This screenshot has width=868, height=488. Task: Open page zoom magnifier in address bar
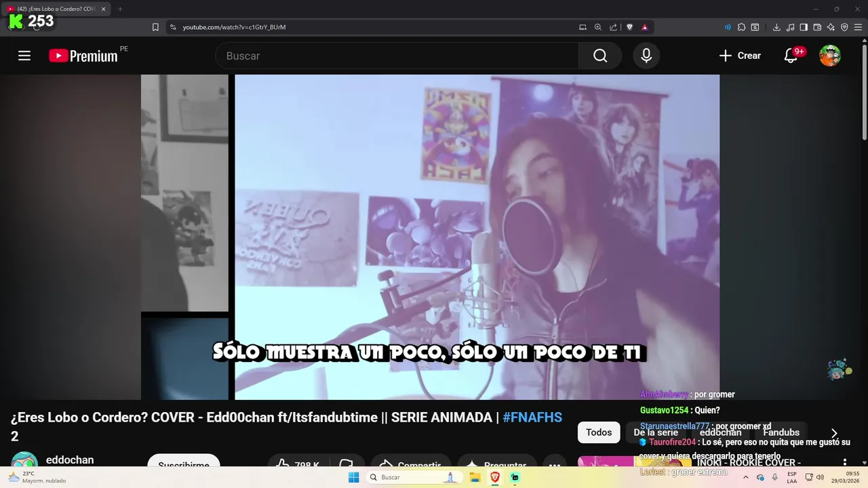pos(598,27)
